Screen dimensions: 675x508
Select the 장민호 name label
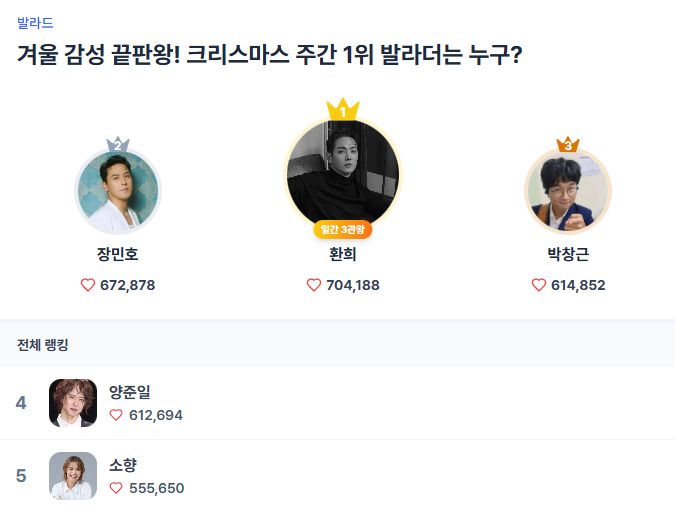click(118, 255)
